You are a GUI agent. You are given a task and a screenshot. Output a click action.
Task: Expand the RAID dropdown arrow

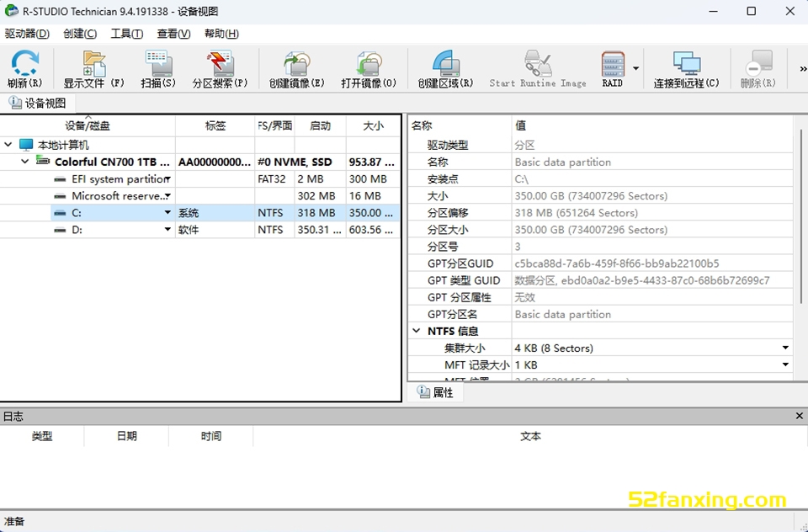pos(636,68)
